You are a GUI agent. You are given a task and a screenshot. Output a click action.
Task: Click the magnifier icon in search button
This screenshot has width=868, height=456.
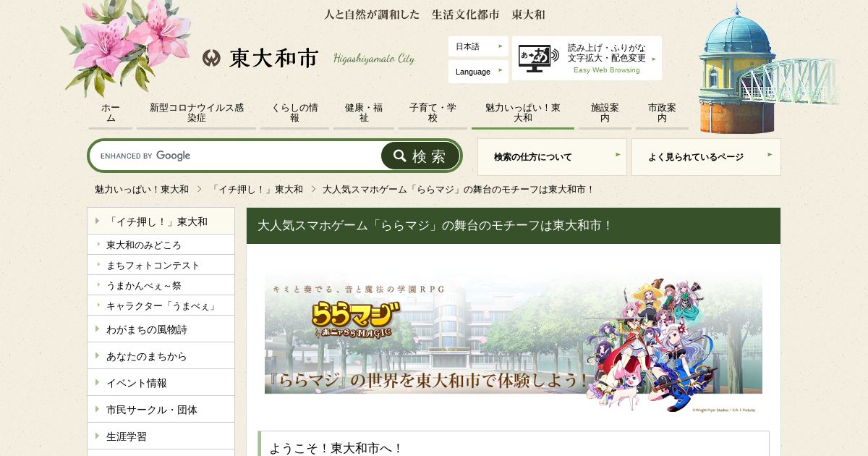[400, 156]
